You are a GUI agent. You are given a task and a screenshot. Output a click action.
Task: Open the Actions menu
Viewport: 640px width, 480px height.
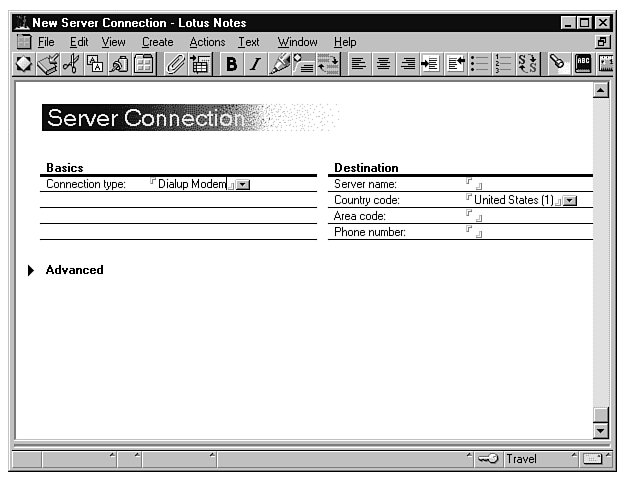[207, 42]
